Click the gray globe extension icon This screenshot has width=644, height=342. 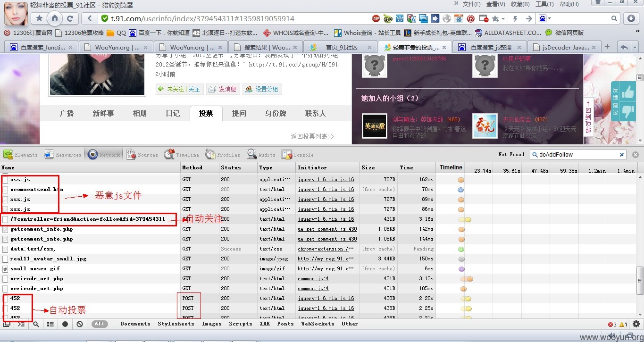(447, 19)
